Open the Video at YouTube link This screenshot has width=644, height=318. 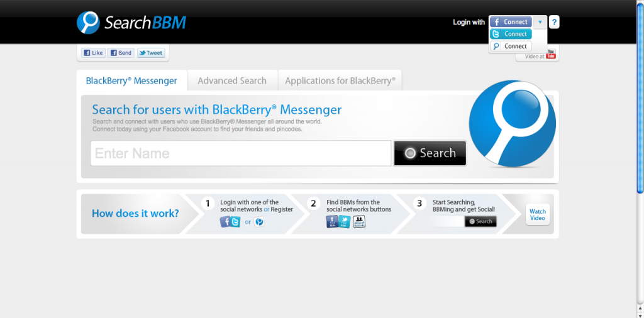[x=540, y=56]
